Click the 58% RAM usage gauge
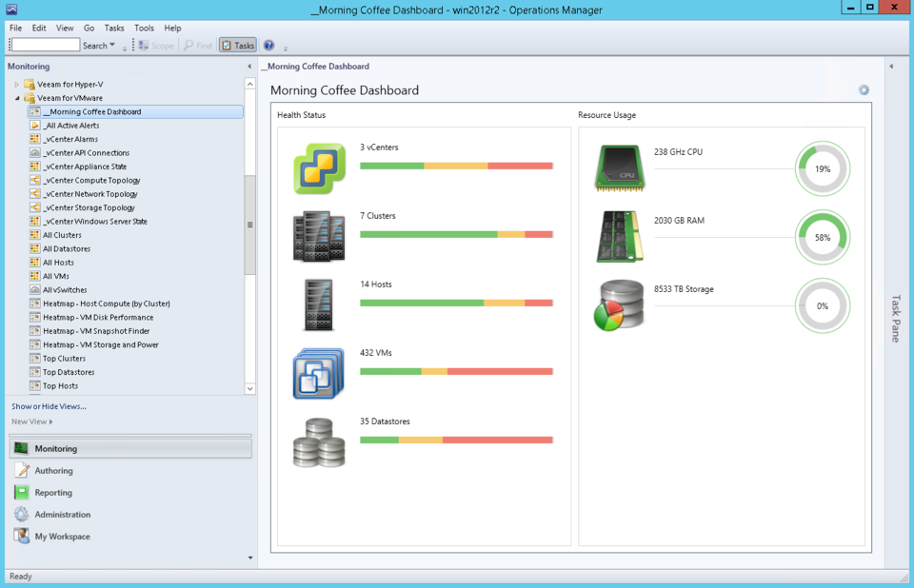The height and width of the screenshot is (588, 914). (823, 237)
